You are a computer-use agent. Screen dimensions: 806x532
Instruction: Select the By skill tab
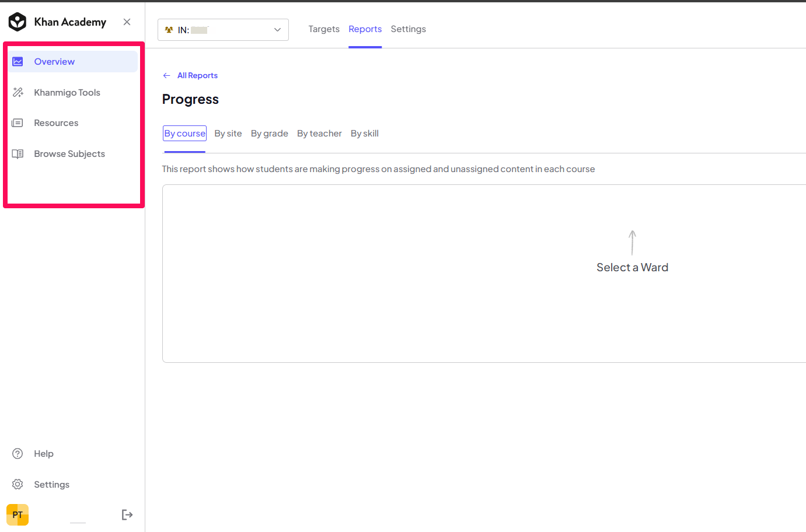(x=365, y=133)
